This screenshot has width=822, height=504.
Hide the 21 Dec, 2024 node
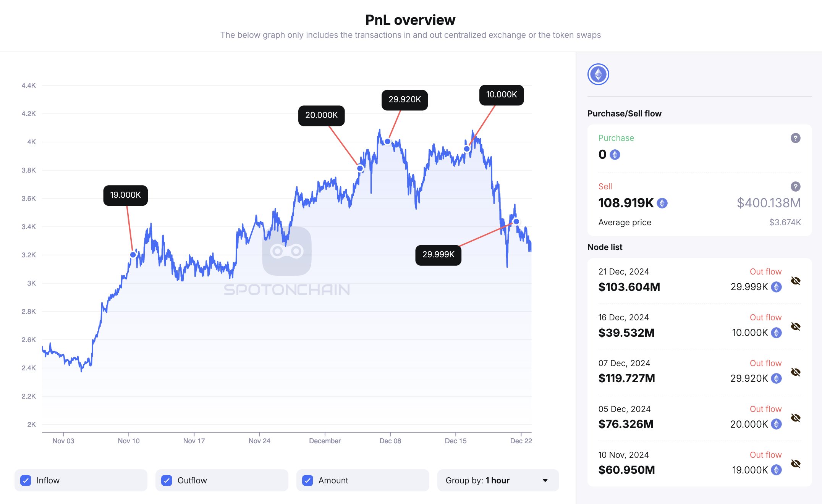pyautogui.click(x=796, y=281)
